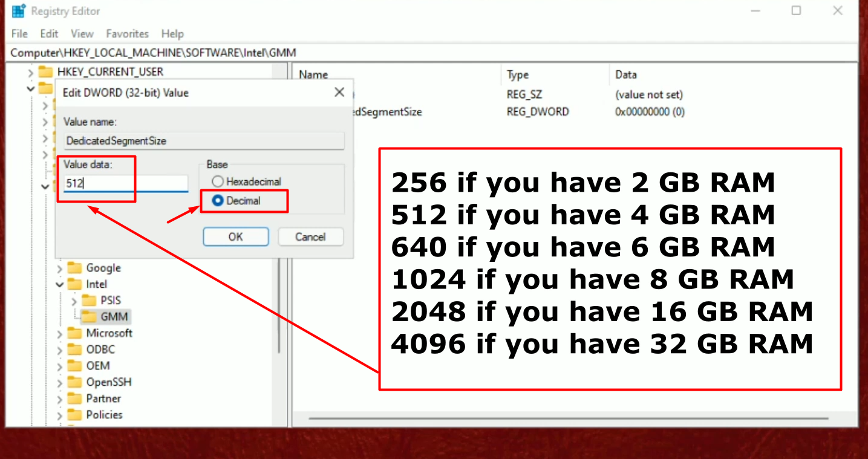Select the Google registry key

tap(103, 268)
